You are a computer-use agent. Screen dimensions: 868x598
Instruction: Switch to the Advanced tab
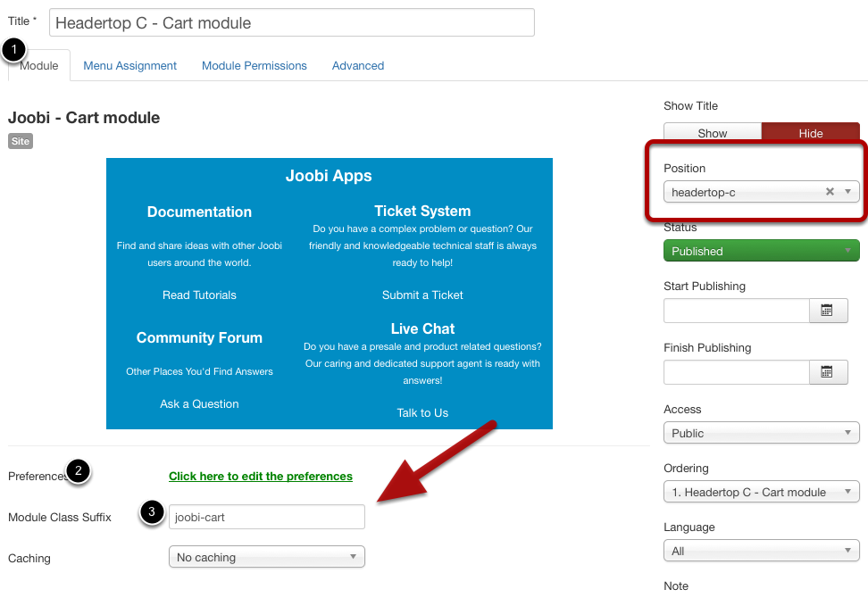tap(358, 66)
